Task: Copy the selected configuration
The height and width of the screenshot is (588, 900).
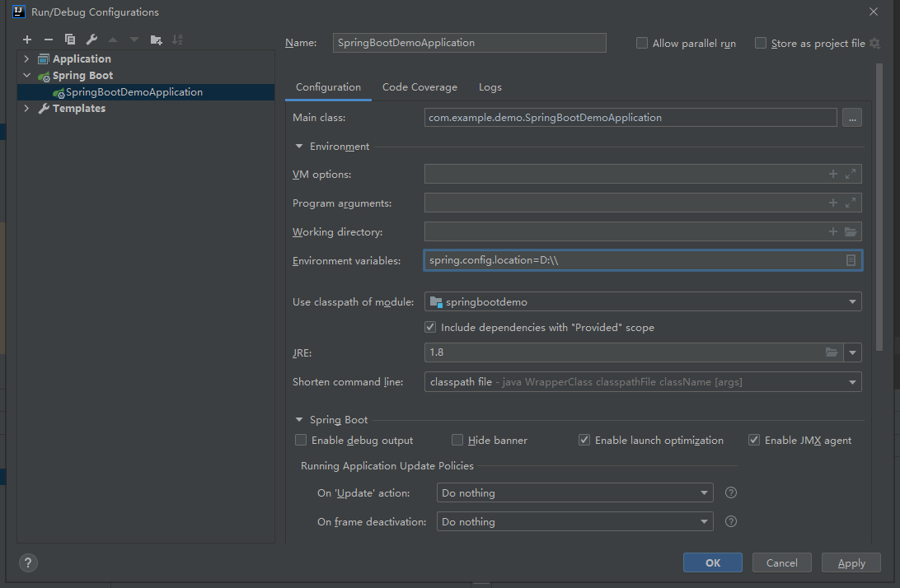Action: click(70, 40)
